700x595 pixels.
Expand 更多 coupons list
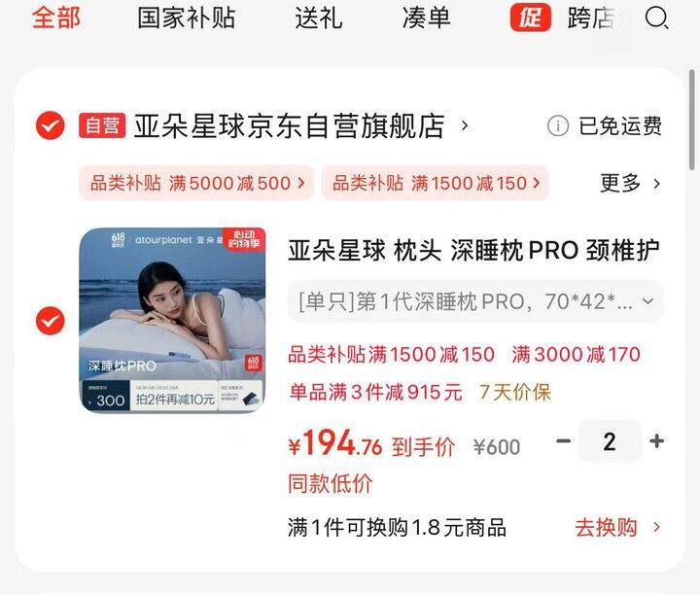click(629, 183)
